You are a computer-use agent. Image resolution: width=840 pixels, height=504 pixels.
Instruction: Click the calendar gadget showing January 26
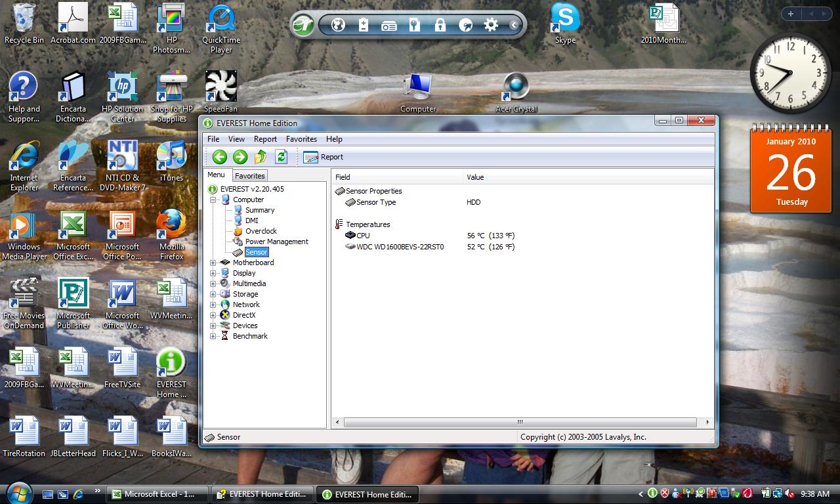[x=791, y=169]
